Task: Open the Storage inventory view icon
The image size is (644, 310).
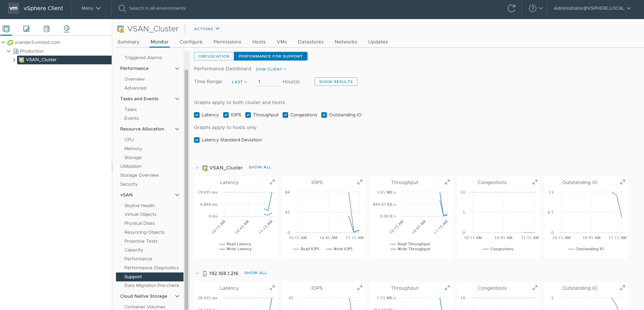Action: (x=46, y=29)
